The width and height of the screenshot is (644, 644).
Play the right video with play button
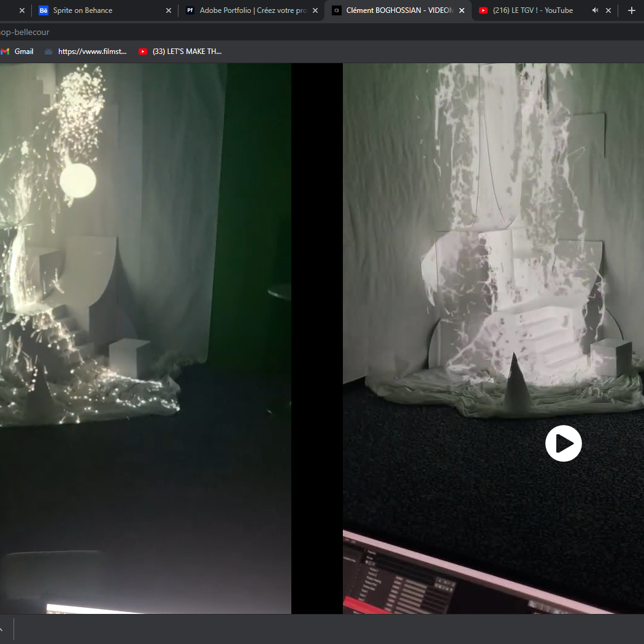pos(564,443)
